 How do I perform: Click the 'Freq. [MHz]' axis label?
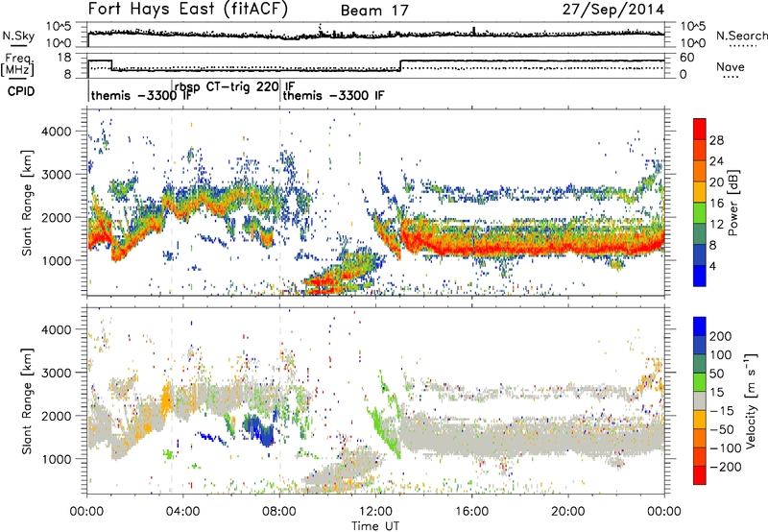[x=17, y=64]
